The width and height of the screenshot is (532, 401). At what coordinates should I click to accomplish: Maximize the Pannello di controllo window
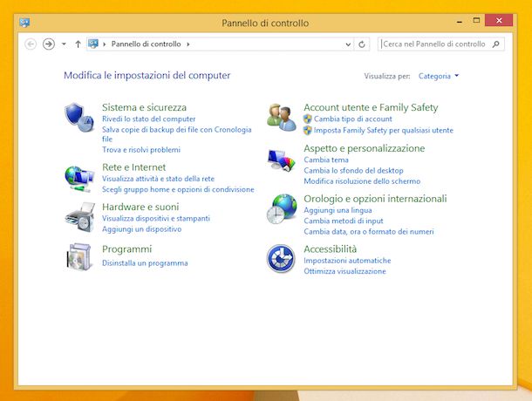point(476,20)
